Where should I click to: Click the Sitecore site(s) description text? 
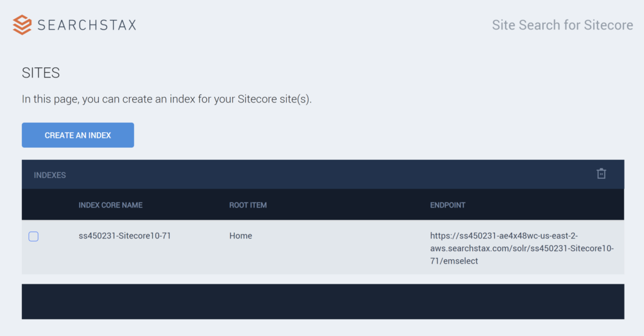pyautogui.click(x=167, y=99)
